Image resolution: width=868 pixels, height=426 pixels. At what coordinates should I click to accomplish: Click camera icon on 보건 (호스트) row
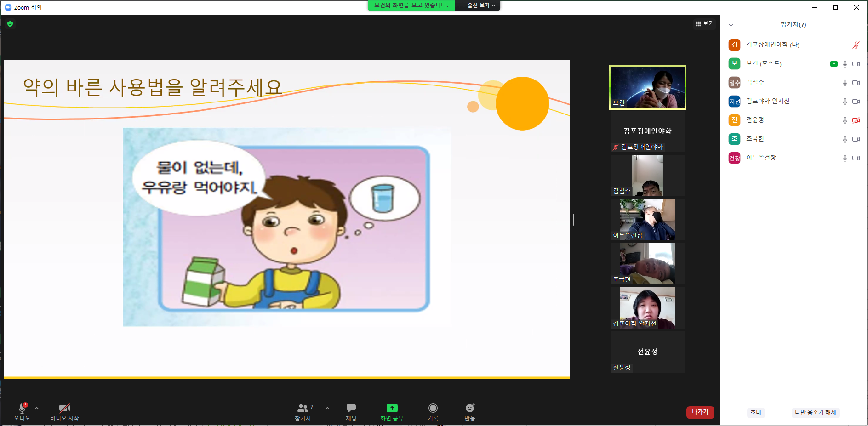[x=856, y=64]
